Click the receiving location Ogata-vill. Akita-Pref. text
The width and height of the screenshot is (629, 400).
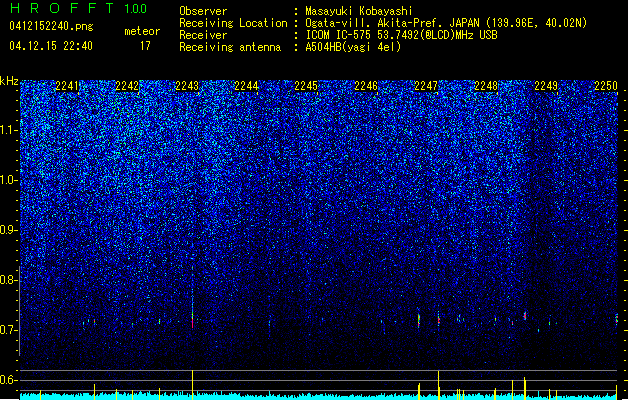(446, 23)
